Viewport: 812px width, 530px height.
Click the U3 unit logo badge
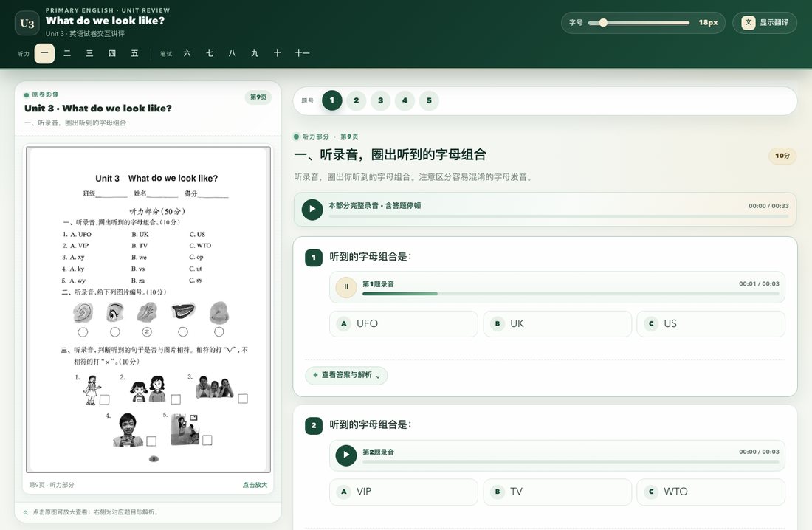(27, 24)
